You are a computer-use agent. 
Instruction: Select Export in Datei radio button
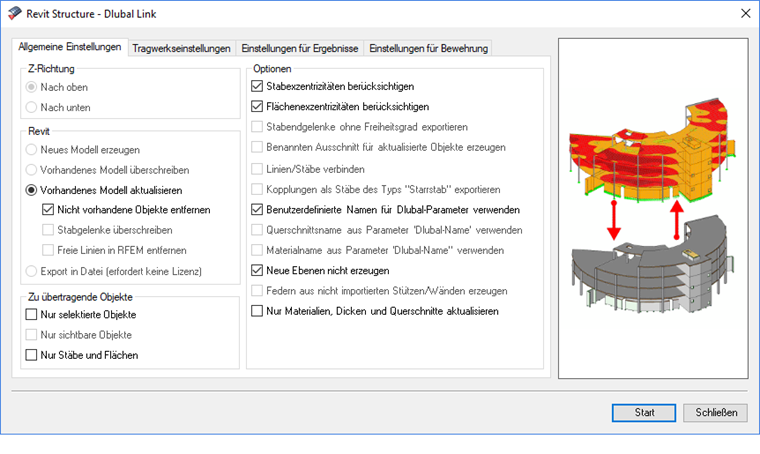pyautogui.click(x=32, y=271)
